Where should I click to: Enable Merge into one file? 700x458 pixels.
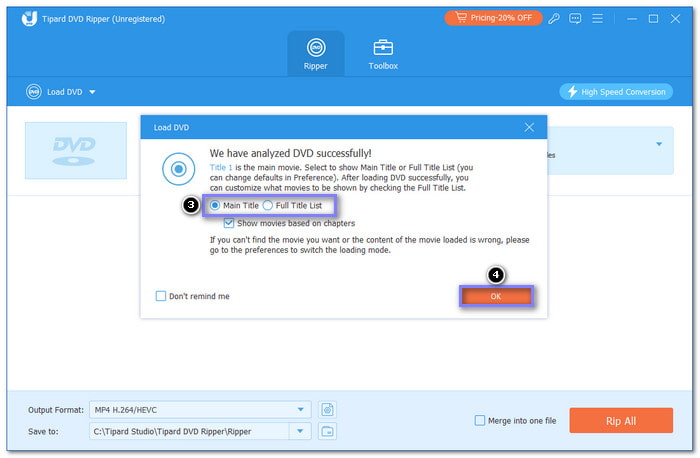click(479, 421)
